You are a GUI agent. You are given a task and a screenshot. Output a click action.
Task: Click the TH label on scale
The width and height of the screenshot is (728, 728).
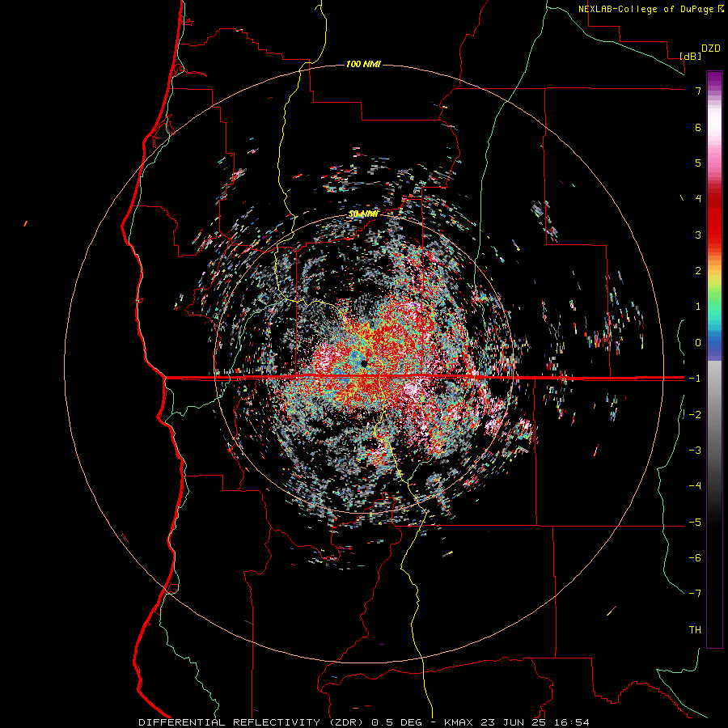point(695,630)
